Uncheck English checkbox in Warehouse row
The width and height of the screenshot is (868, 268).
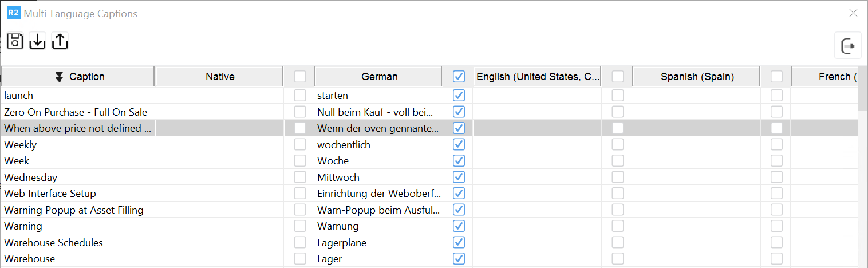point(459,259)
